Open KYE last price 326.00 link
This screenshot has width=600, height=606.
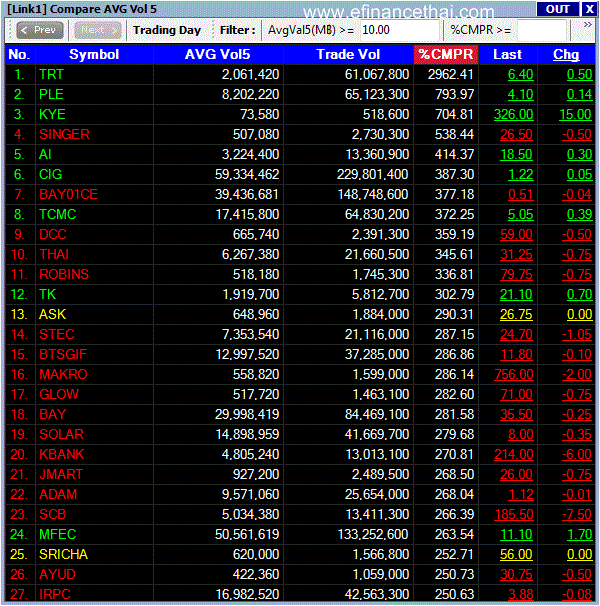[x=514, y=114]
